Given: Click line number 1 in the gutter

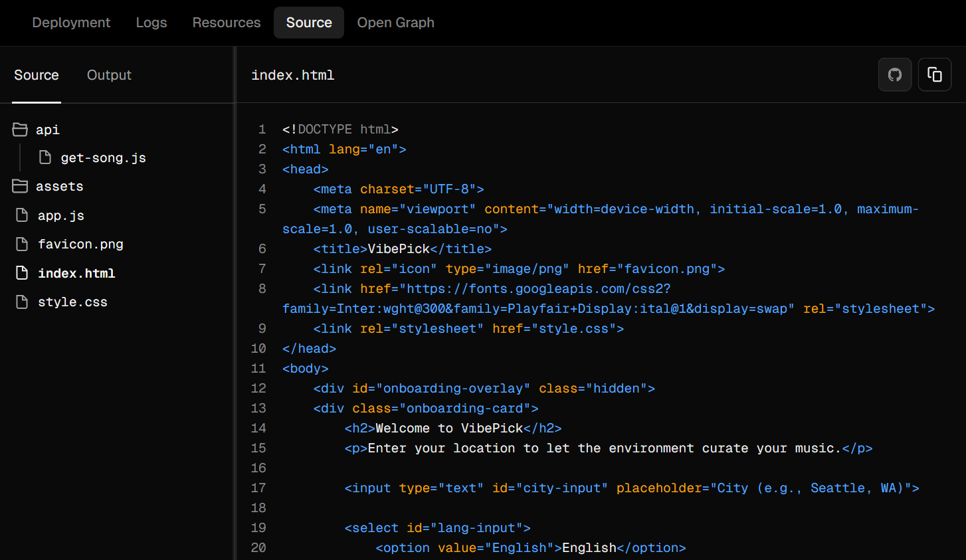Looking at the screenshot, I should pyautogui.click(x=262, y=130).
